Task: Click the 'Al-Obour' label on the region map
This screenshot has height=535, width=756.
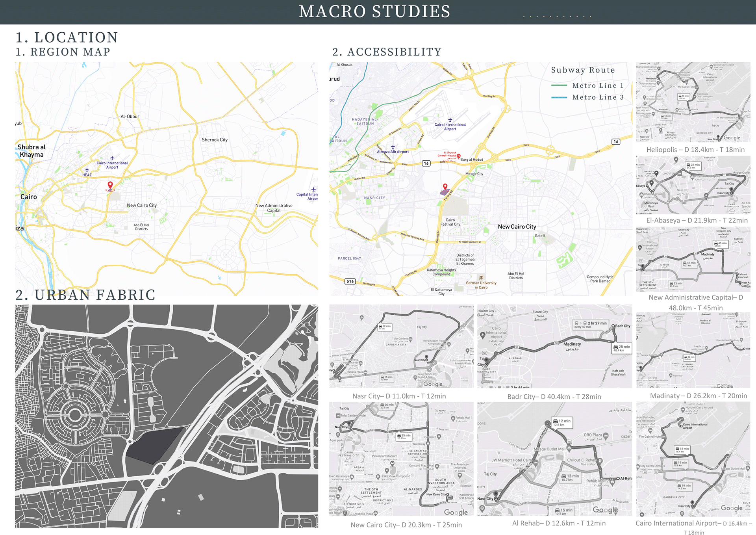Action: point(130,117)
